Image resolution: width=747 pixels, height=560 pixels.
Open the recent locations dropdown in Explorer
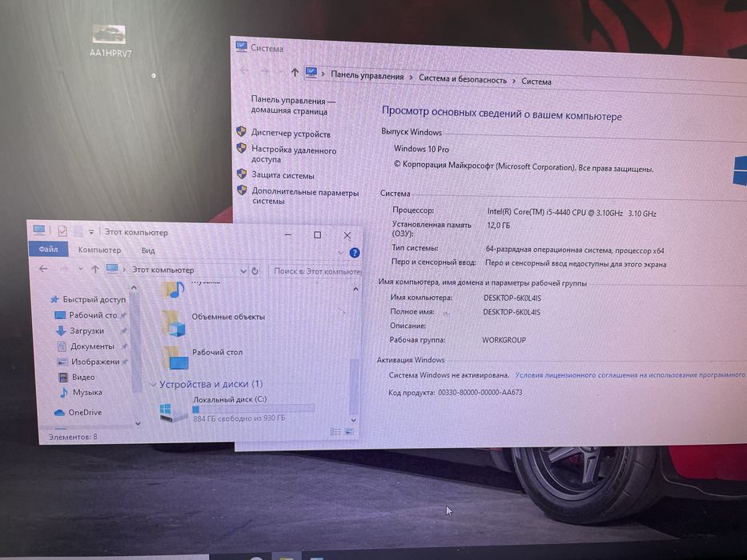[x=81, y=269]
